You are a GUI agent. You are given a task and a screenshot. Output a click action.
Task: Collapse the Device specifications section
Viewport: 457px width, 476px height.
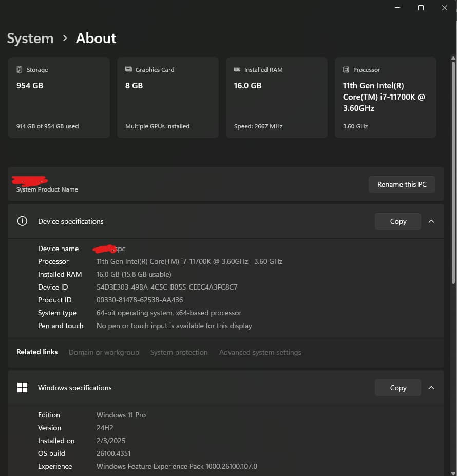431,221
